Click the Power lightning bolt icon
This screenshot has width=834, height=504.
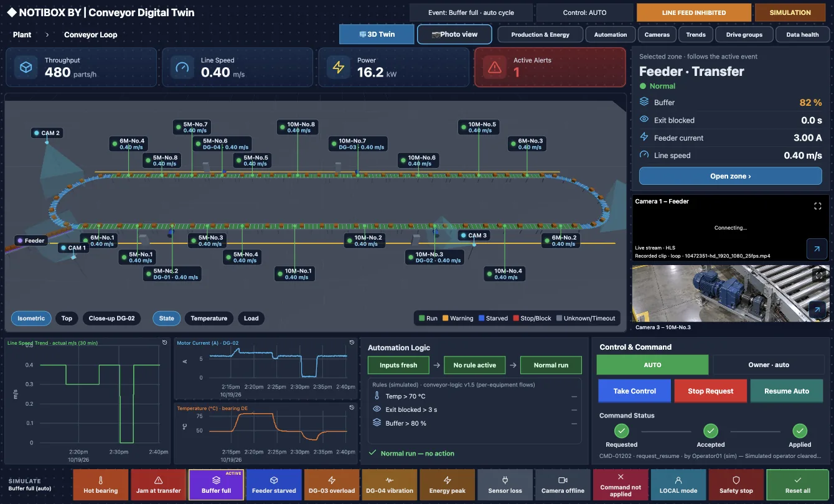coord(339,67)
